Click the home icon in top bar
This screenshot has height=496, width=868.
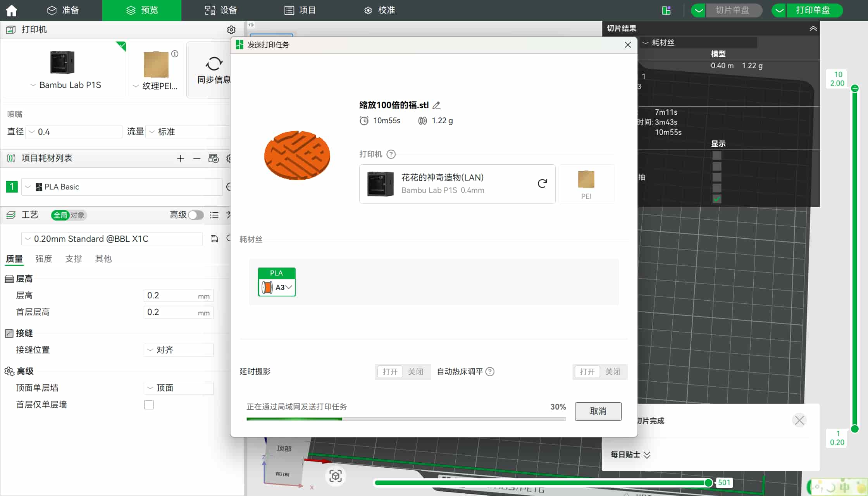[12, 10]
